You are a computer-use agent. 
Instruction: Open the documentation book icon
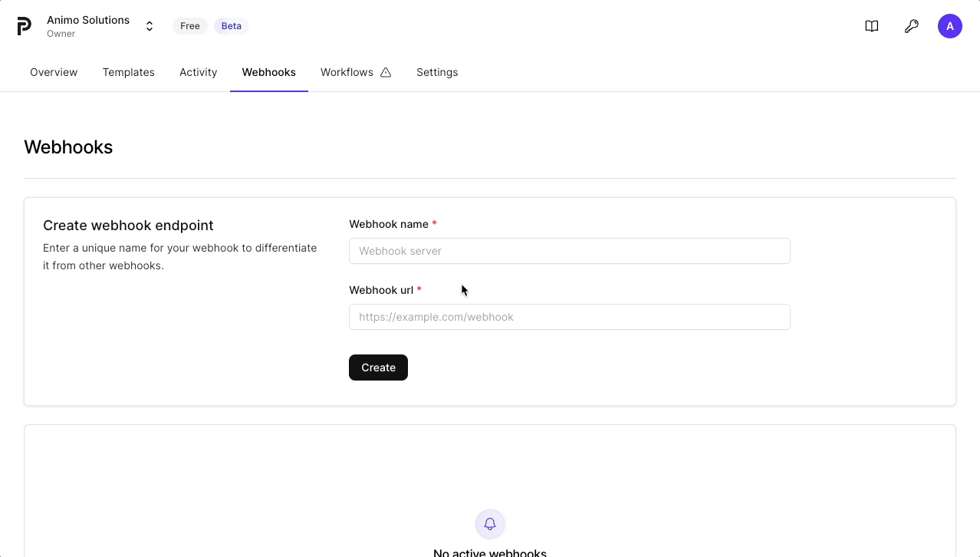click(871, 25)
